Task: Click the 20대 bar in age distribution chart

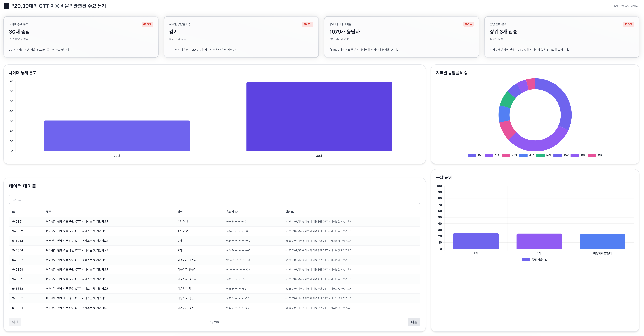Action: point(117,136)
